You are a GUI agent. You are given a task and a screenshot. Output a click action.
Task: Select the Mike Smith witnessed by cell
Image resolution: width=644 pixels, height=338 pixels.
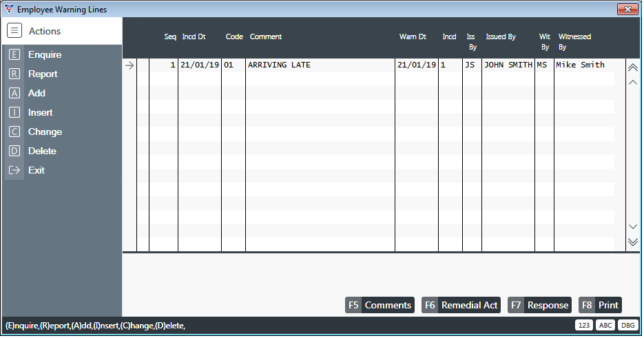coord(584,65)
